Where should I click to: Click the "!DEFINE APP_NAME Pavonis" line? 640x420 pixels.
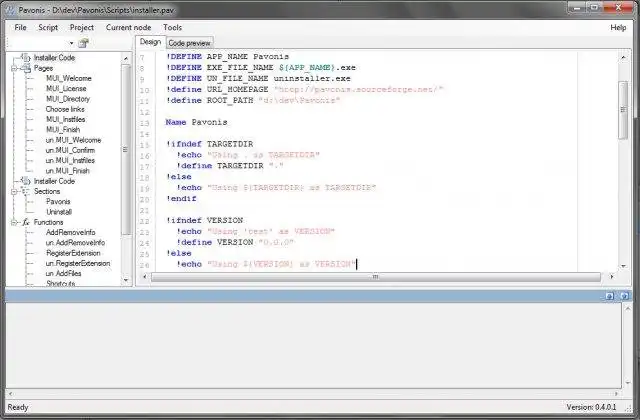pyautogui.click(x=227, y=56)
